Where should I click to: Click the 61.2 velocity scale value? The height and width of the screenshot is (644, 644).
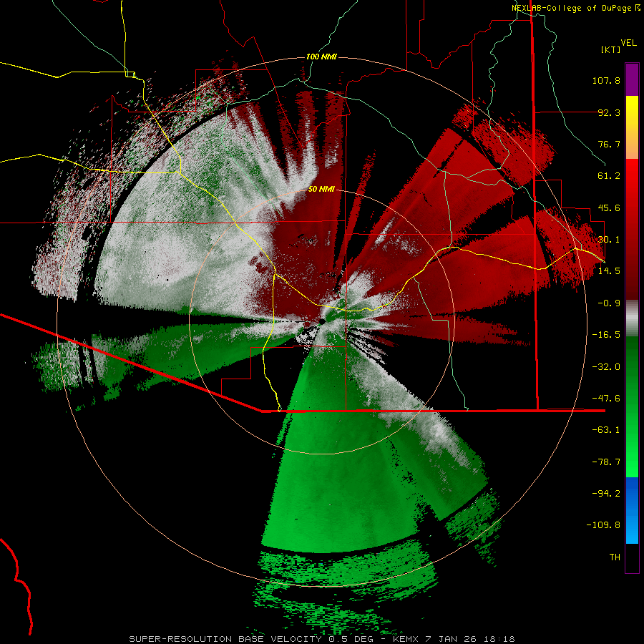click(x=609, y=176)
